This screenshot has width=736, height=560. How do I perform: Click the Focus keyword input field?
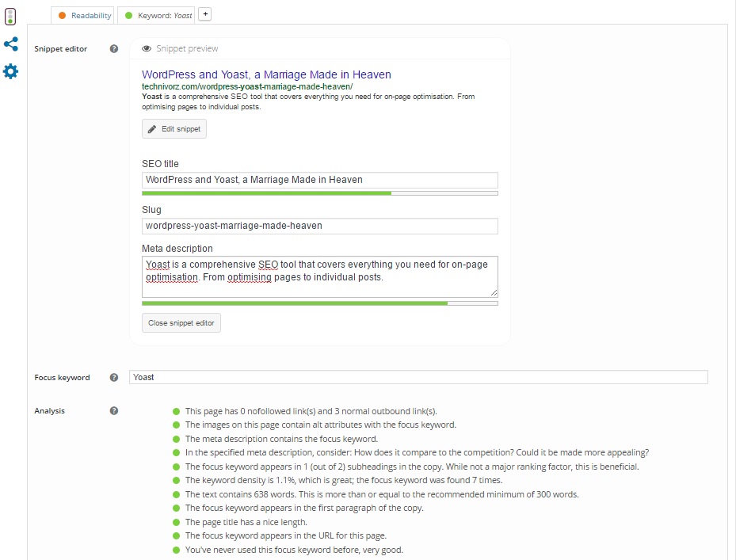(x=418, y=378)
